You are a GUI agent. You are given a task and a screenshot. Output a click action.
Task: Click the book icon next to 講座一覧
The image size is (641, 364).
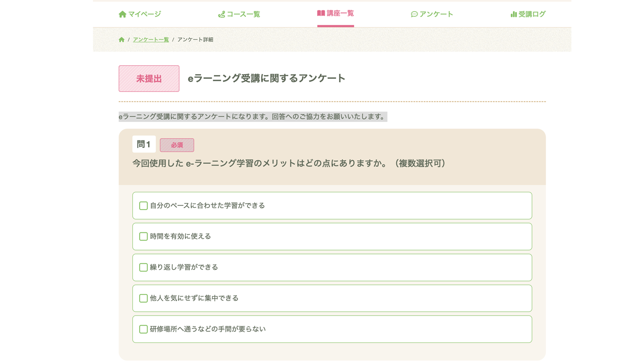321,14
